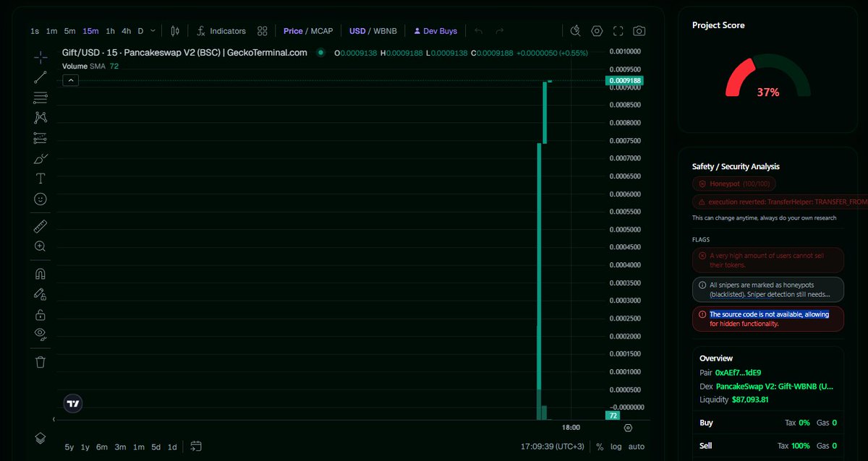Select the 1h timeframe
868x461 pixels.
(x=110, y=31)
